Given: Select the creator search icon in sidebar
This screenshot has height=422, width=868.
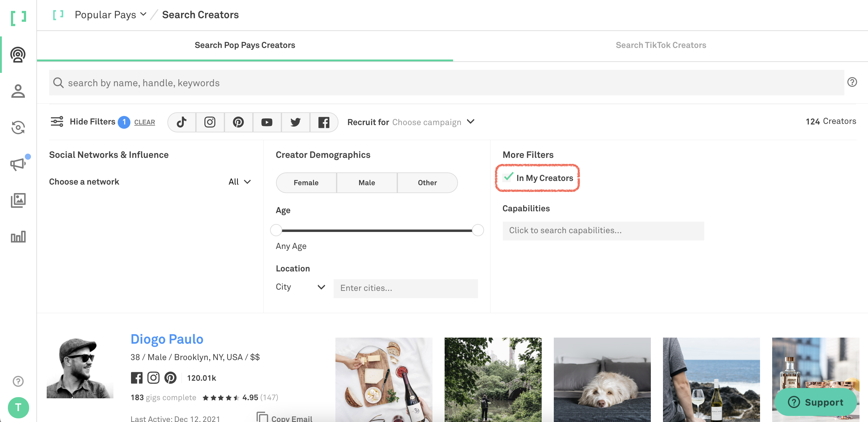Looking at the screenshot, I should tap(18, 55).
